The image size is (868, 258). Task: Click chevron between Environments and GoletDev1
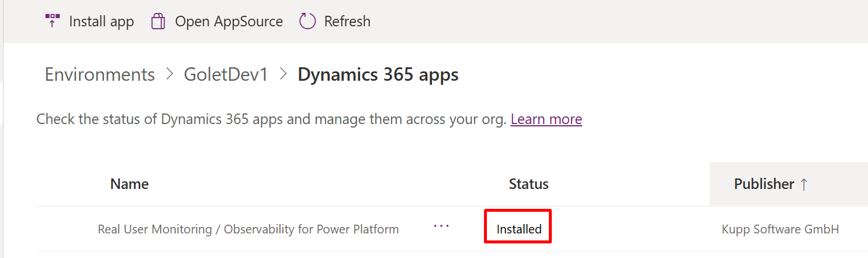(170, 75)
